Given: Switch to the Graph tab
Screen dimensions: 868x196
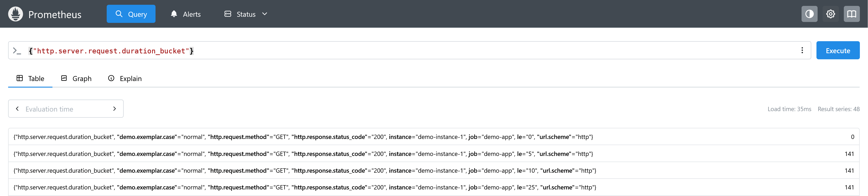Looking at the screenshot, I should 76,79.
